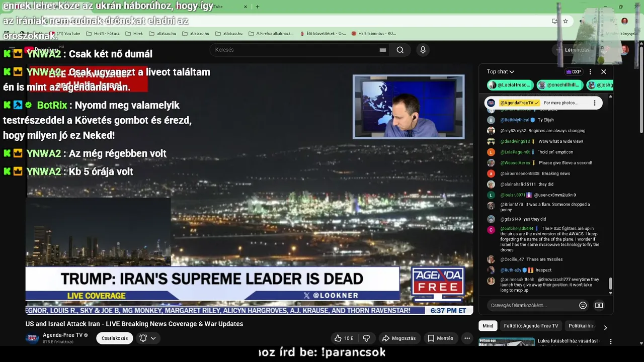Click username @LolaPage-n8t in chat
The height and width of the screenshot is (362, 644).
[x=515, y=152]
